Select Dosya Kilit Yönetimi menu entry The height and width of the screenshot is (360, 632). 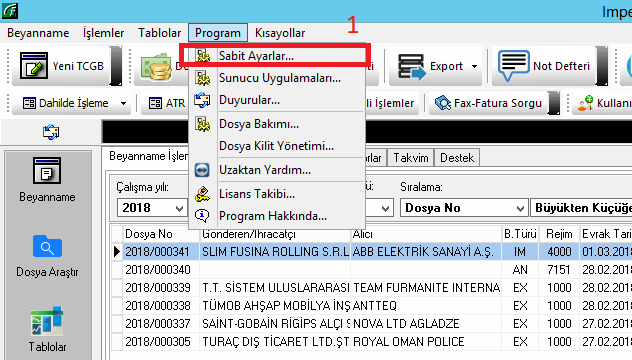[277, 146]
